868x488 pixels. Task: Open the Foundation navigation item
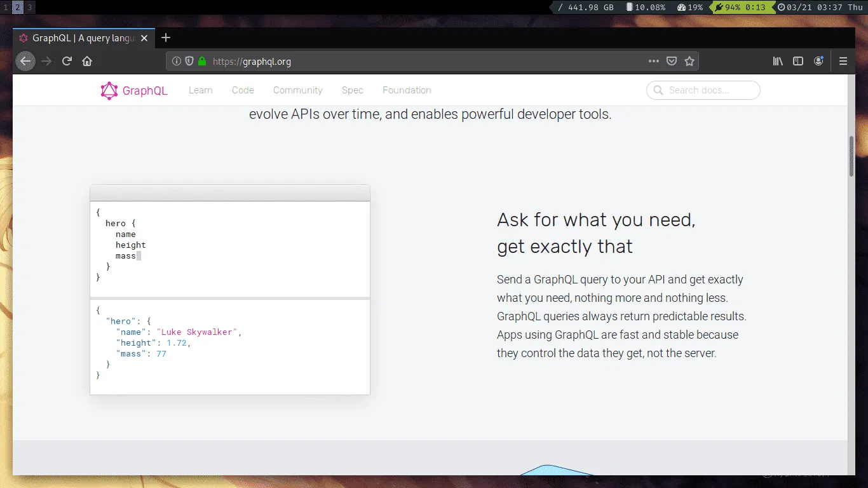407,90
